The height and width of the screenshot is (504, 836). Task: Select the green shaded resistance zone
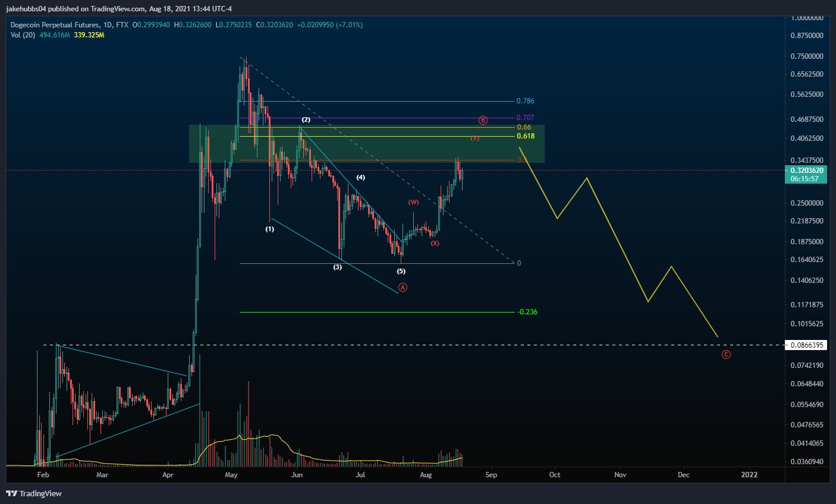coord(366,143)
